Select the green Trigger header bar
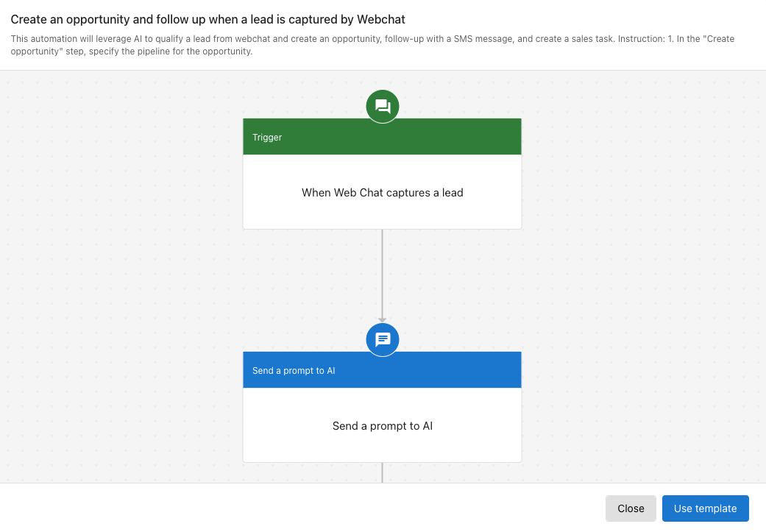Viewport: 766px width, 532px height. (382, 137)
